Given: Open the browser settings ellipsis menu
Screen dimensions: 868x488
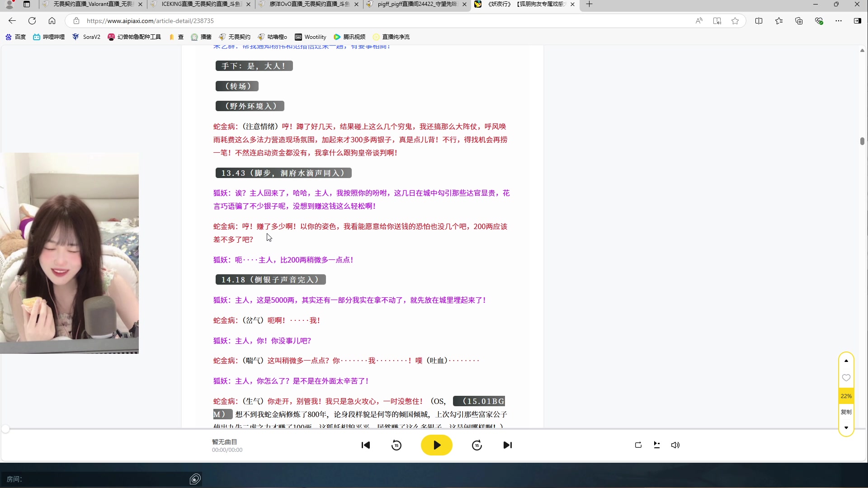Looking at the screenshot, I should 839,21.
